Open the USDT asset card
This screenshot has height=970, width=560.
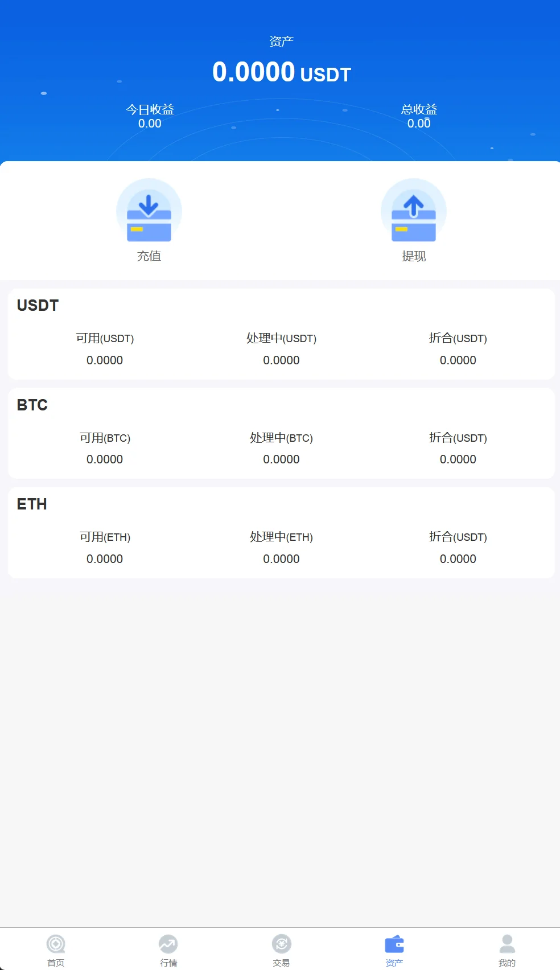click(x=281, y=334)
